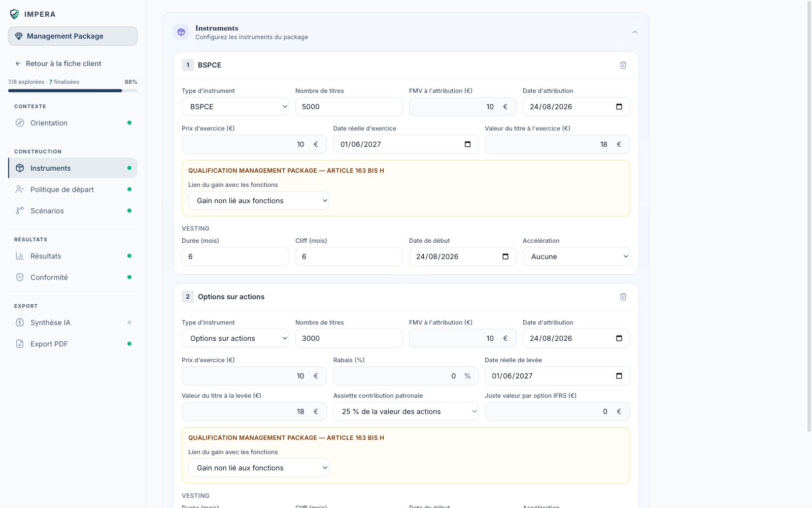
Task: Open BSPCE Lien du gain avec les fonctions dropdown
Action: pyautogui.click(x=259, y=201)
